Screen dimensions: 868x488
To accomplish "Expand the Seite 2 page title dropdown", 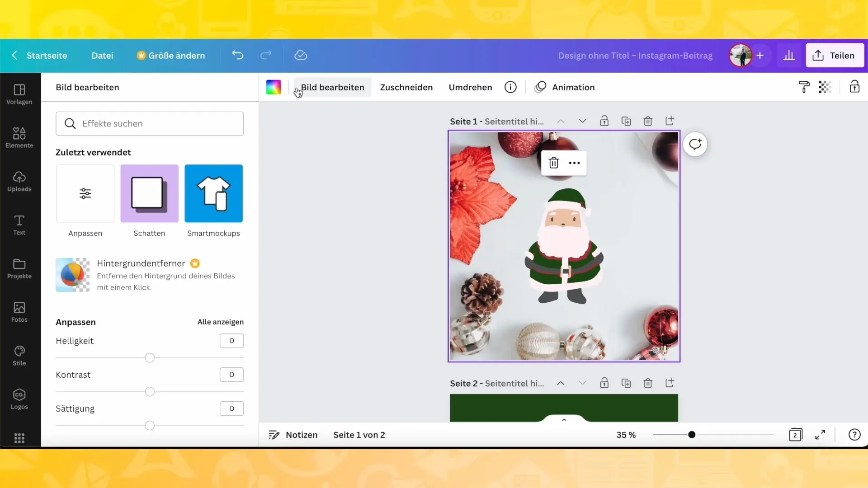I will point(582,383).
